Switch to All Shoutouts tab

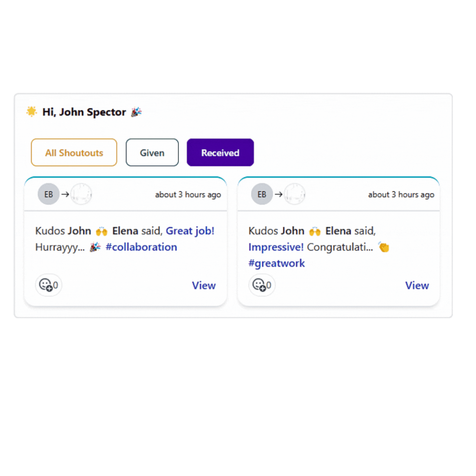(x=74, y=153)
